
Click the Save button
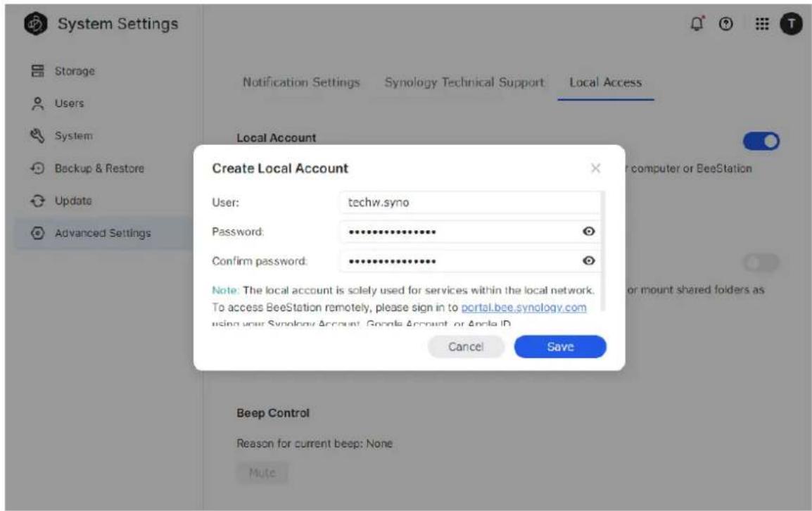(560, 347)
